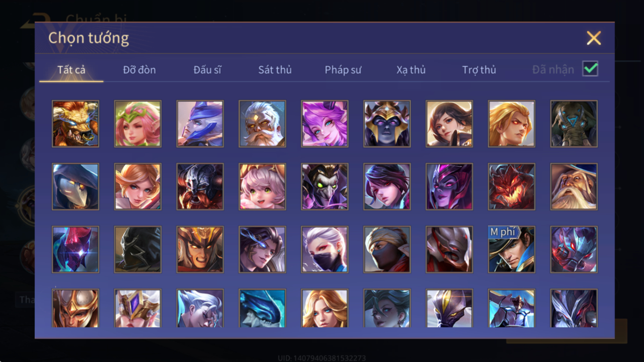644x362 pixels.
Task: Choose the red lava demon hero
Action: [x=511, y=187]
